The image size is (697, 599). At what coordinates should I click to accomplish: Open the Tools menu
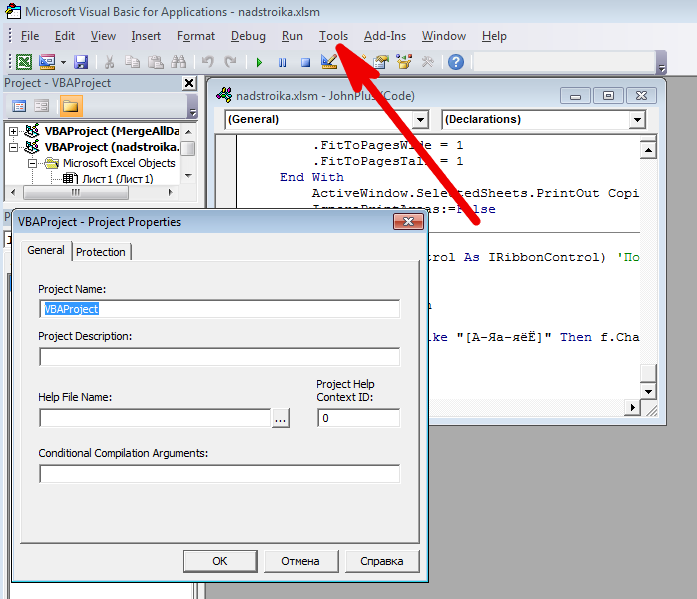(x=333, y=36)
